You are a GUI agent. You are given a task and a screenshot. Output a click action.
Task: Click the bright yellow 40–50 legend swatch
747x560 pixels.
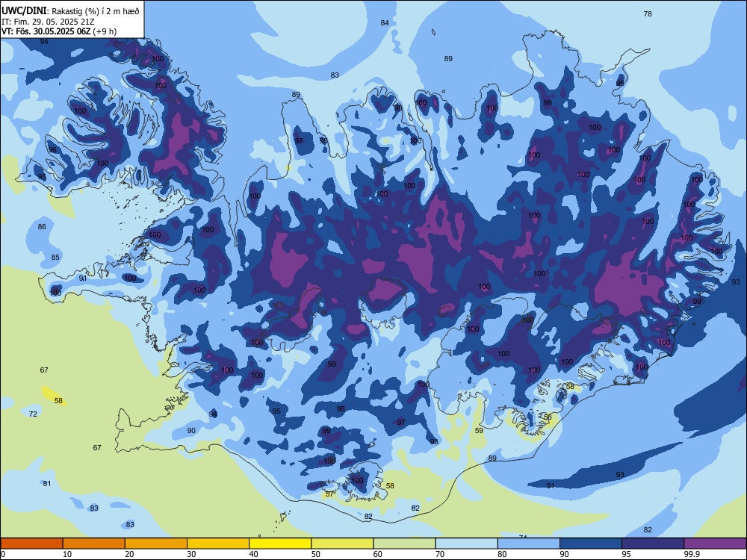click(x=280, y=544)
